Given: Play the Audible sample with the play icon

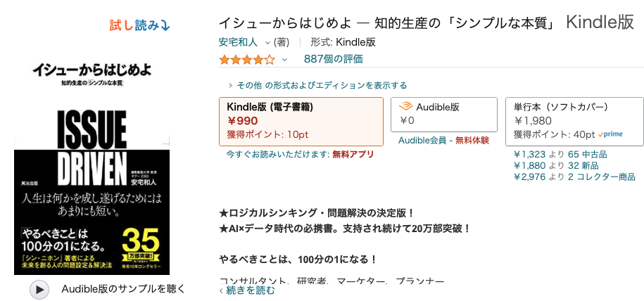Looking at the screenshot, I should (39, 289).
